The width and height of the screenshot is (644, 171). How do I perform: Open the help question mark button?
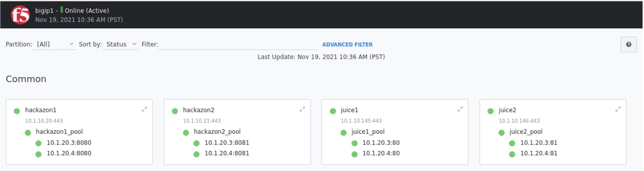629,44
